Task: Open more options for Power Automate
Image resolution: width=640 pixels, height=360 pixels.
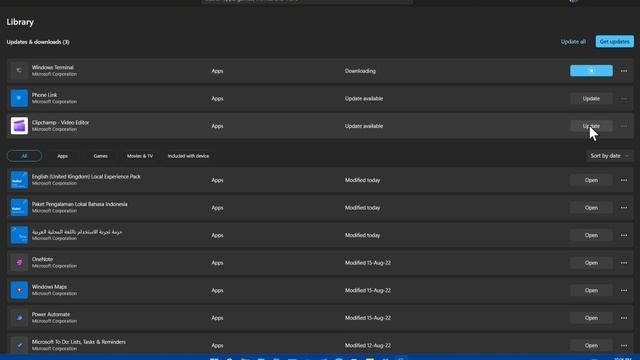Action: [624, 318]
